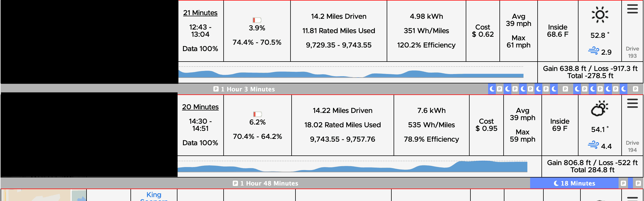Click parking icon beside 1 Hour 48 Minutes
The image size is (644, 201).
coord(235,183)
